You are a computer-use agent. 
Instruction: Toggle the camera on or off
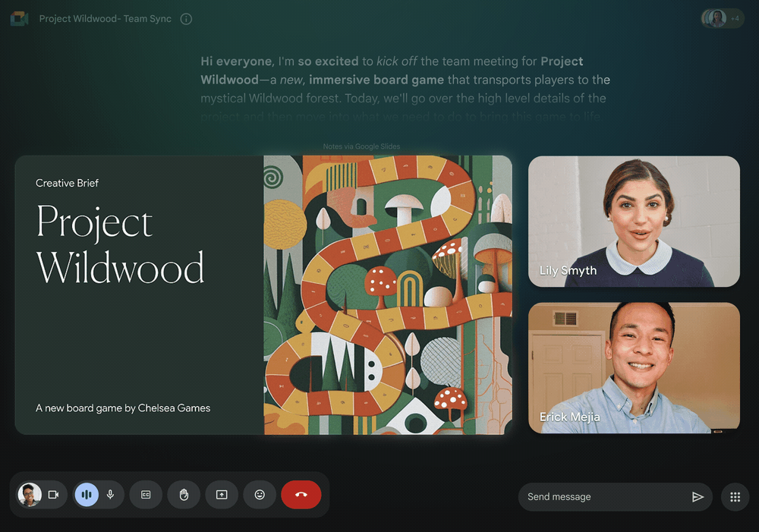point(54,495)
